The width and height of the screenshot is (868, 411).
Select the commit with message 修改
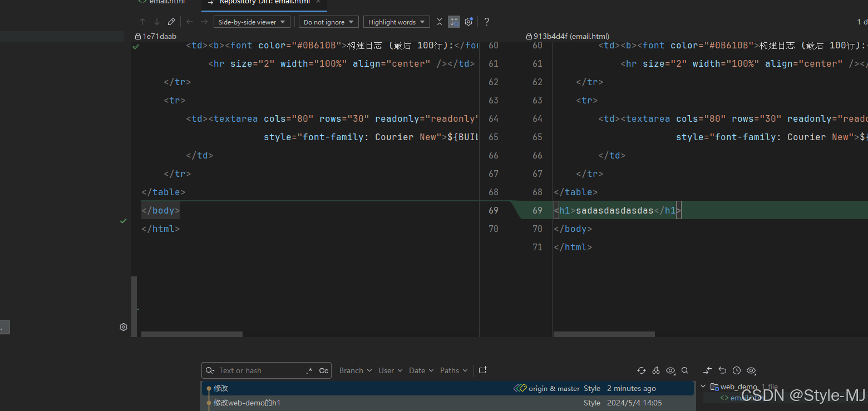tap(448, 388)
